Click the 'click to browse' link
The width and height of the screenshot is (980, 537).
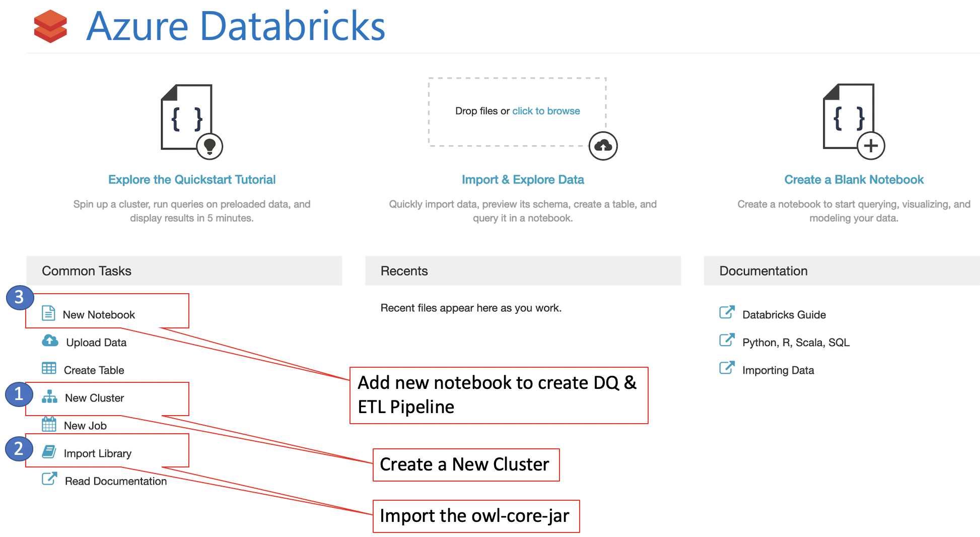coord(546,111)
